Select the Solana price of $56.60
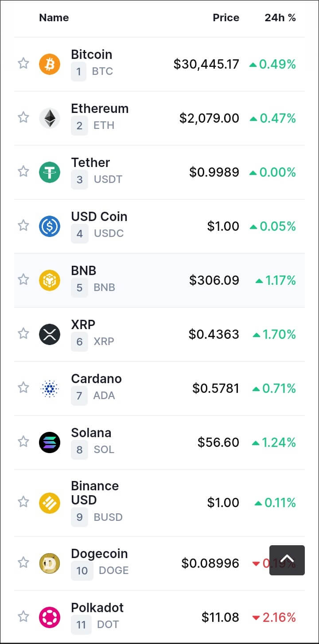Screen dimensions: 319x644 (x=218, y=442)
